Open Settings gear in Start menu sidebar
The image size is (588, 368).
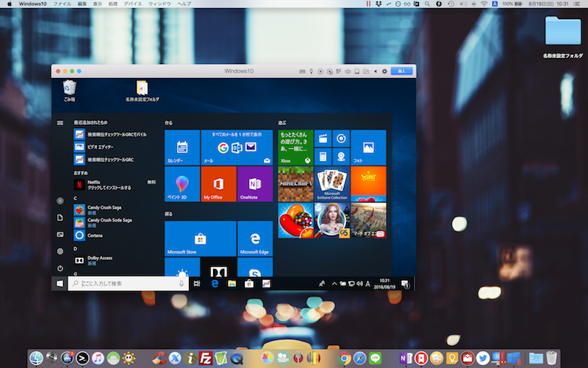tap(60, 251)
